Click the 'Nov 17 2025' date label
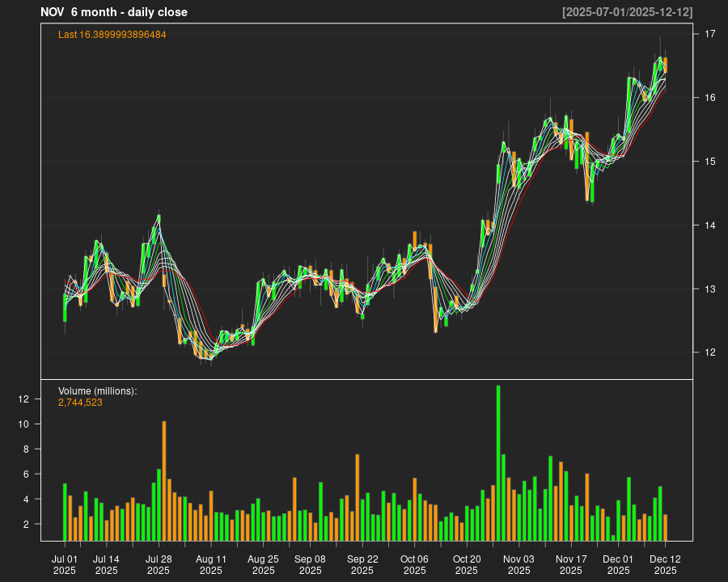Image resolution: width=728 pixels, height=582 pixels. pyautogui.click(x=571, y=564)
